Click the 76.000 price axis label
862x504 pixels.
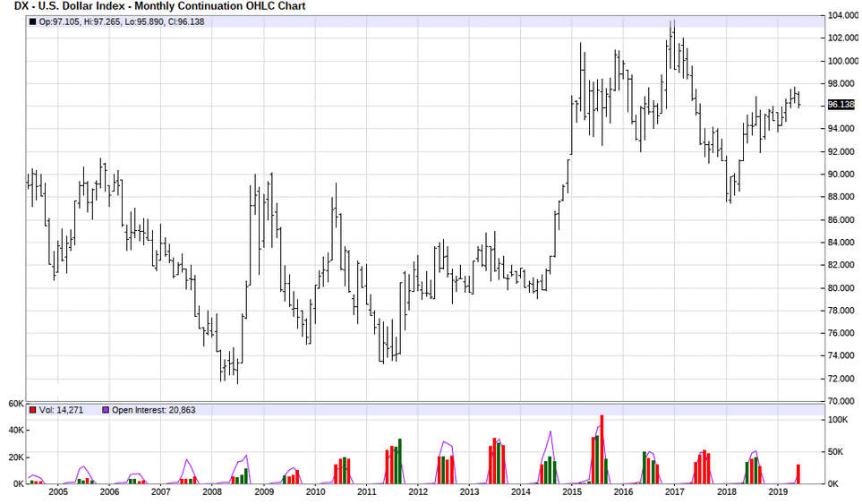coord(841,333)
